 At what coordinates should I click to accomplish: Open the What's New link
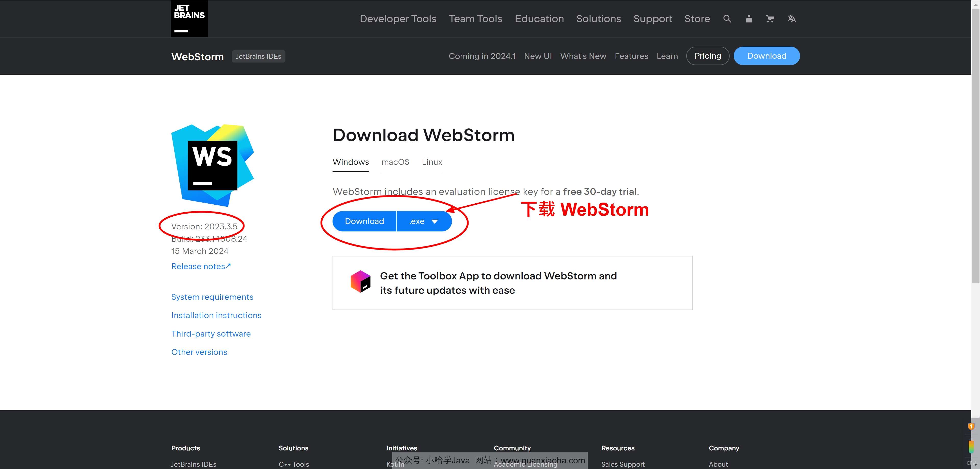click(x=583, y=56)
